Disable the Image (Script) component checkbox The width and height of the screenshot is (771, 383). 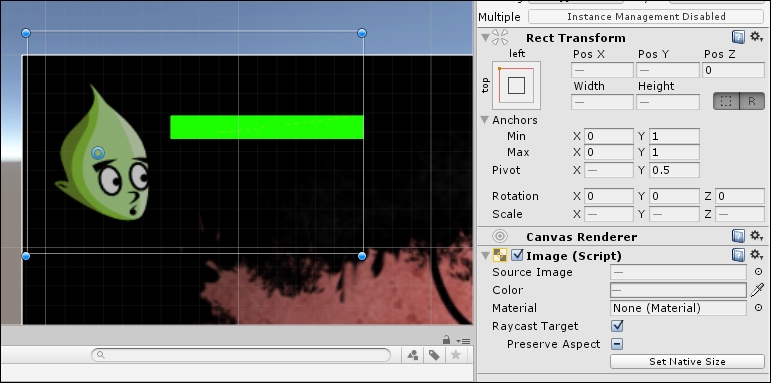click(x=517, y=255)
